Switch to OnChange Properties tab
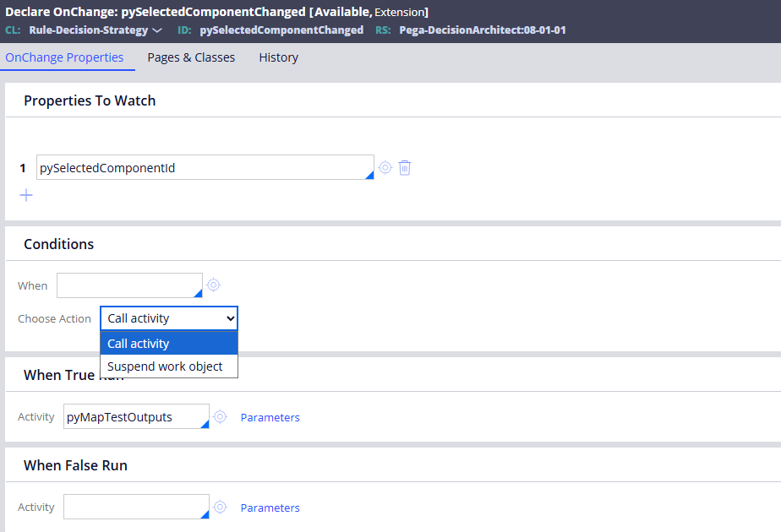Viewport: 781px width, 532px height. (x=64, y=57)
